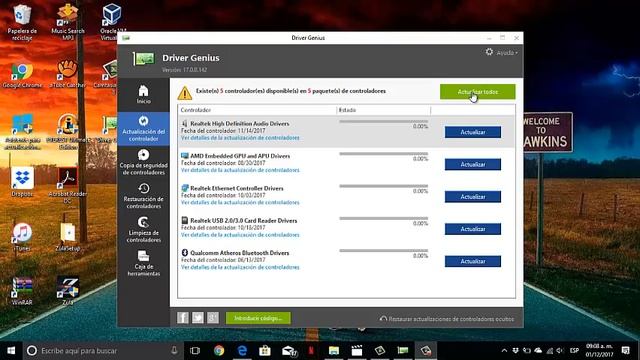640x360 pixels.
Task: View update details for Qualcomm Bluetooth driver
Action: 240,267
